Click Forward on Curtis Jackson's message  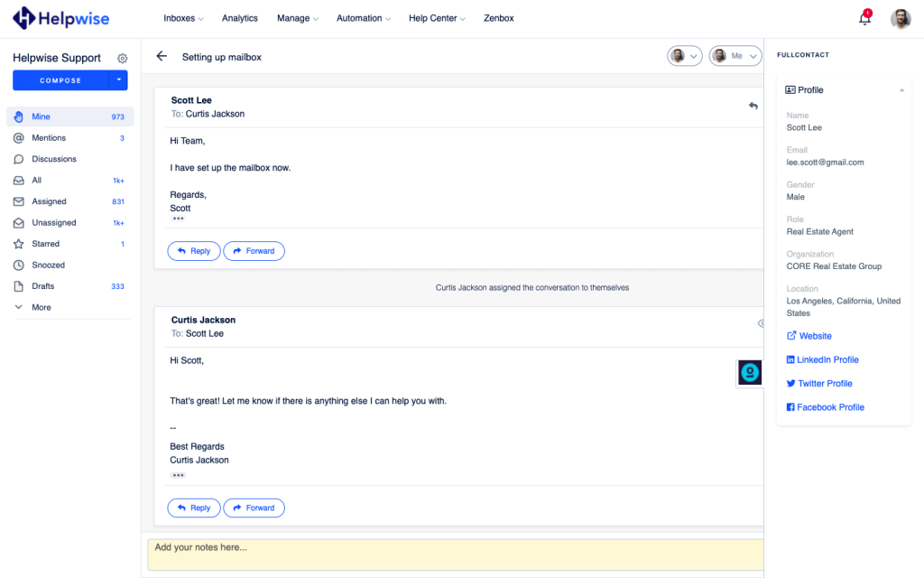pos(254,508)
